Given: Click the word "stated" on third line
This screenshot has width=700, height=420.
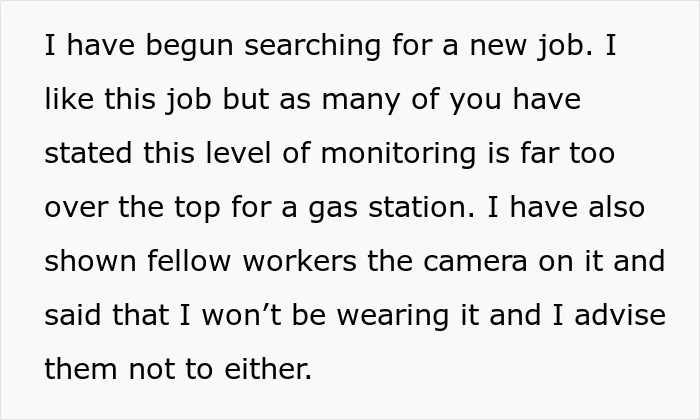Looking at the screenshot, I should (x=88, y=153).
